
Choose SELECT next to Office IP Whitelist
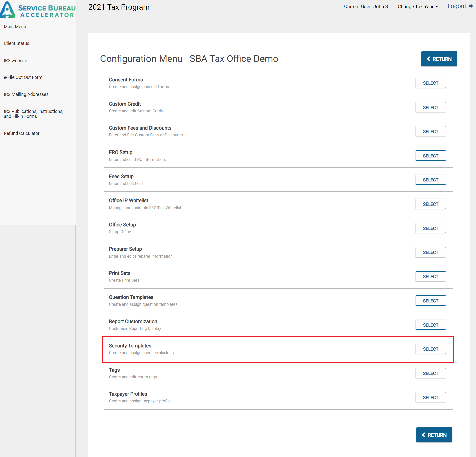(x=430, y=204)
